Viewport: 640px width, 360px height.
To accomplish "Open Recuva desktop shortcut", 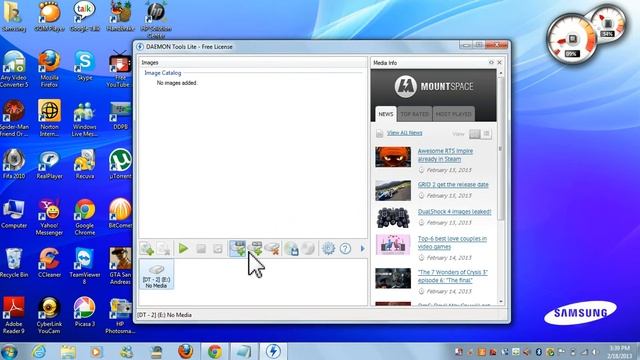I will pos(84,164).
